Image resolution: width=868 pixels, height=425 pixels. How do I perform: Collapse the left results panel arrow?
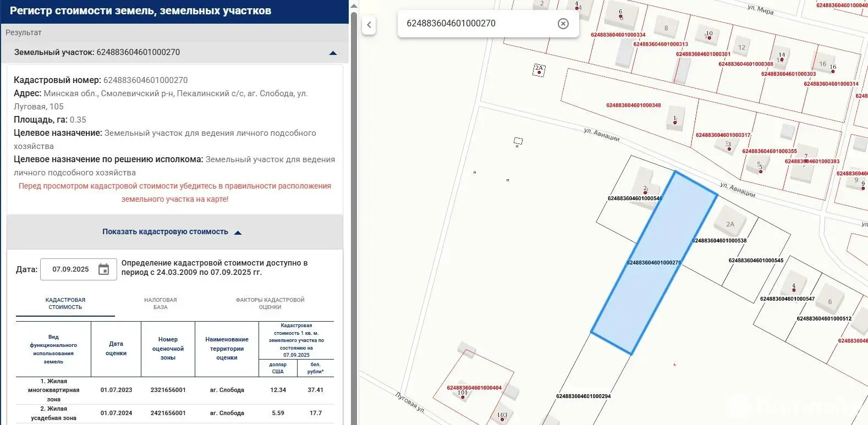pos(369,25)
